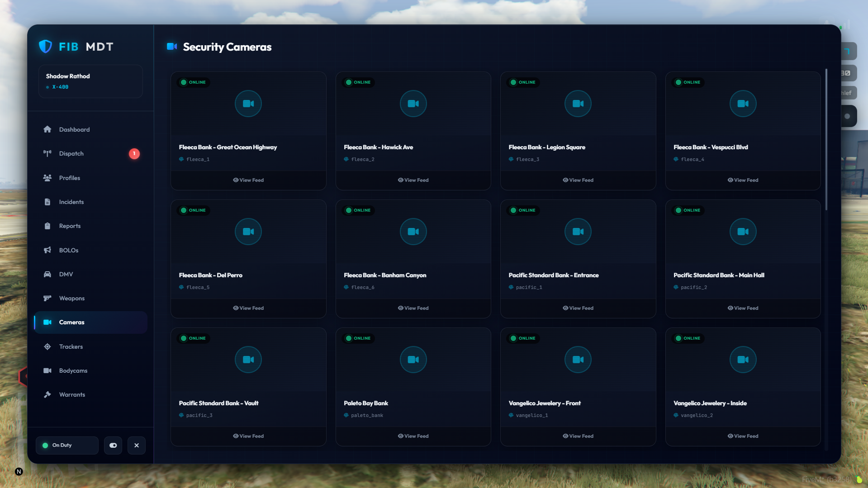Click camera icon on Fleeca Bank Del Perro card
The height and width of the screenshot is (488, 868).
click(x=248, y=232)
